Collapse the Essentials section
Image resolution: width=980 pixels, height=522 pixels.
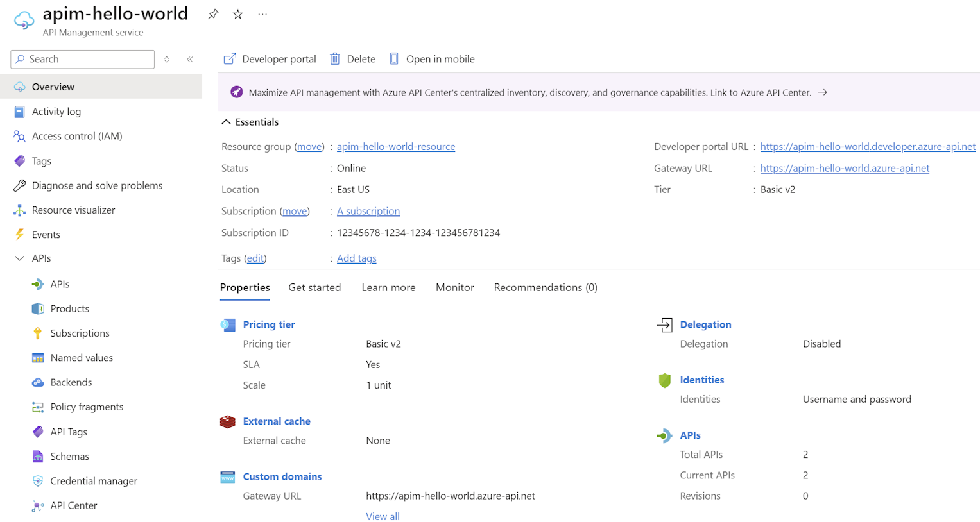(226, 121)
